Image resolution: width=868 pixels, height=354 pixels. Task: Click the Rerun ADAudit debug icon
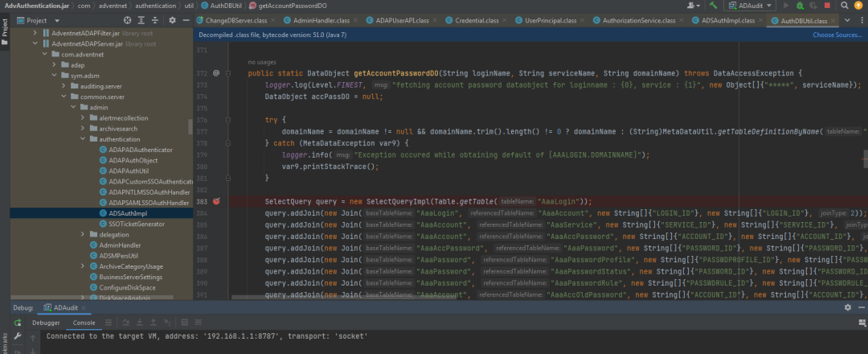[17, 323]
